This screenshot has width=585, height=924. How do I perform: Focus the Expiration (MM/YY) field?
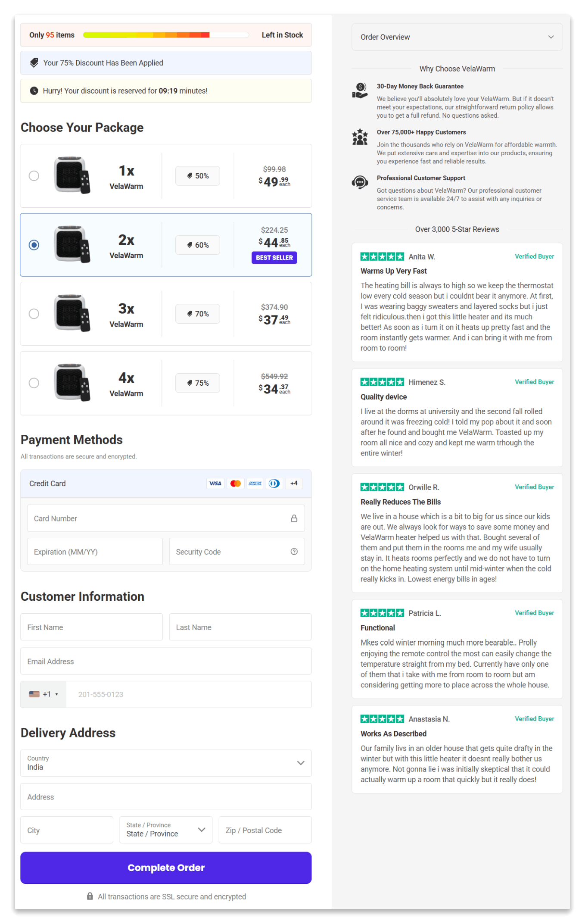point(95,552)
